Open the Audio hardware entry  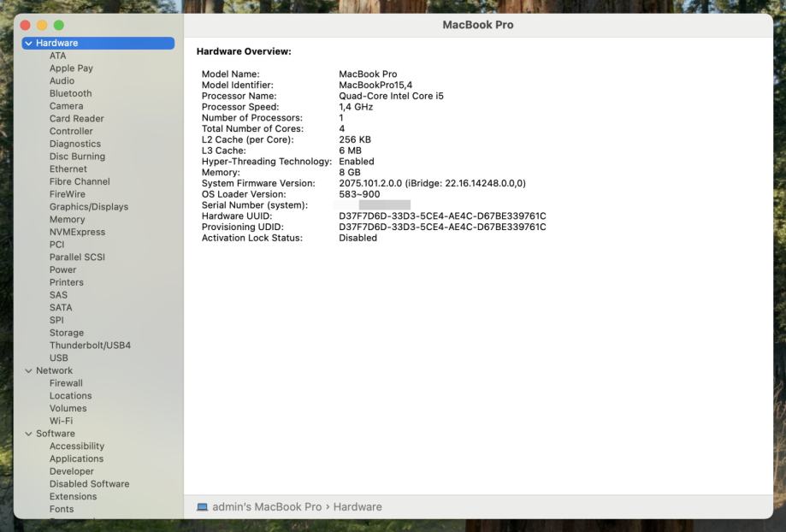(x=62, y=80)
